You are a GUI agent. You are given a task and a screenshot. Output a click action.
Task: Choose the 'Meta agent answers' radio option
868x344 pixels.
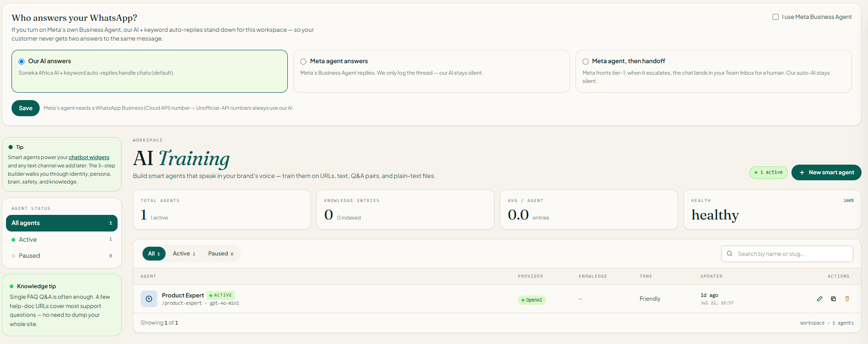[x=303, y=61]
